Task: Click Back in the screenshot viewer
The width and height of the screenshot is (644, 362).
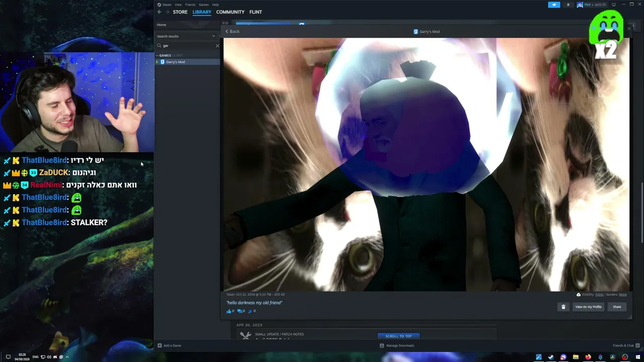Action: coord(232,32)
